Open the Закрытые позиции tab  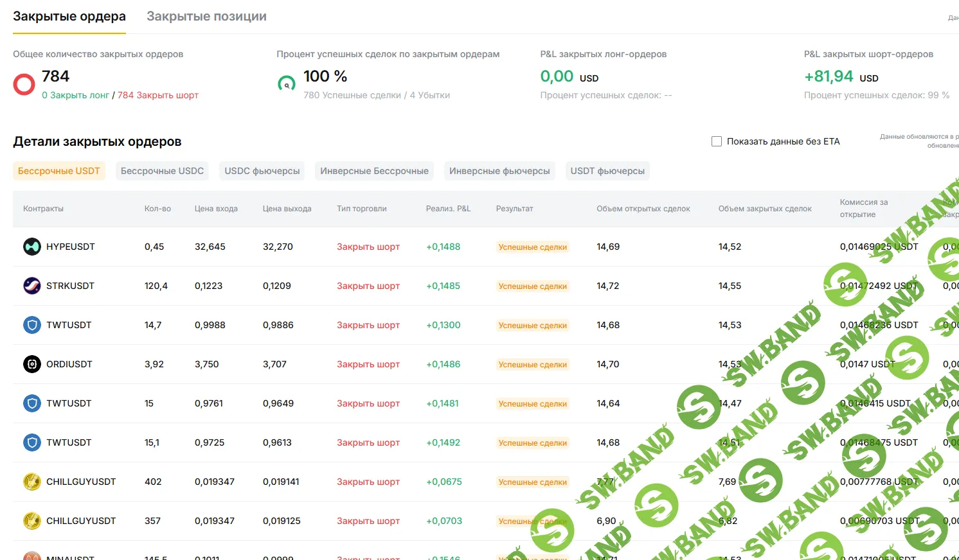(x=206, y=17)
